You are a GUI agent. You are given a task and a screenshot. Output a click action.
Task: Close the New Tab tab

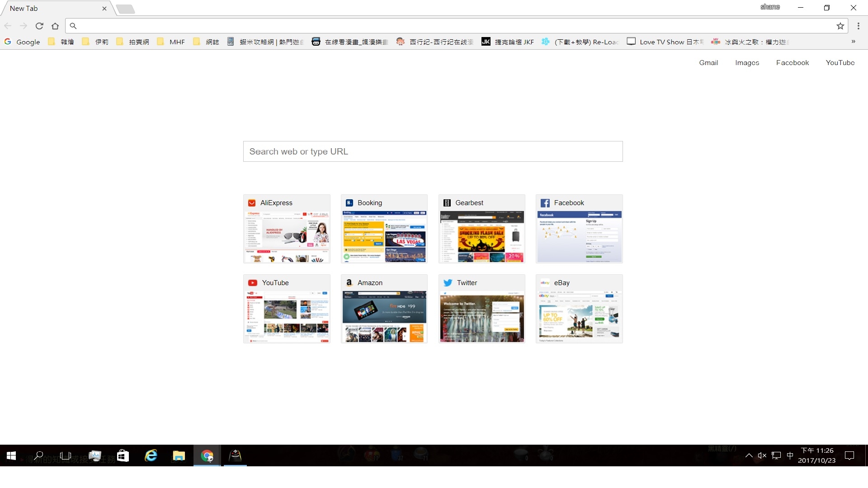click(x=104, y=8)
